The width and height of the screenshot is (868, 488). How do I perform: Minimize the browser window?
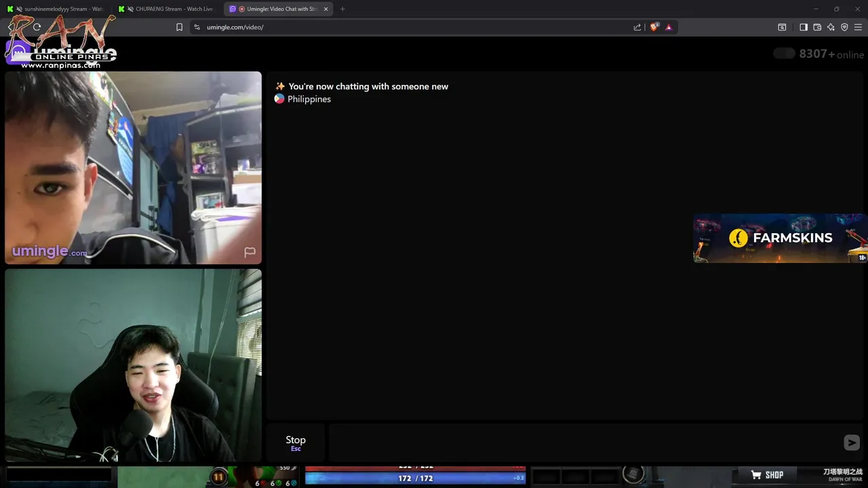coord(816,9)
